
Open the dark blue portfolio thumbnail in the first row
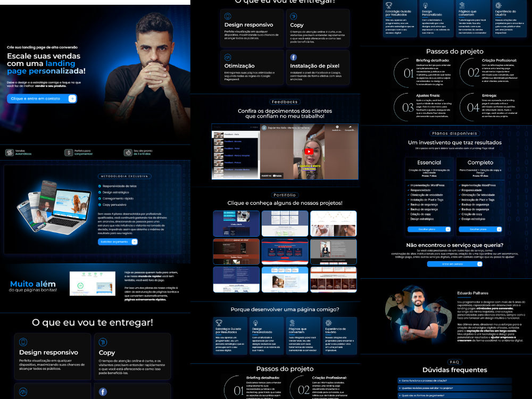coord(236,223)
